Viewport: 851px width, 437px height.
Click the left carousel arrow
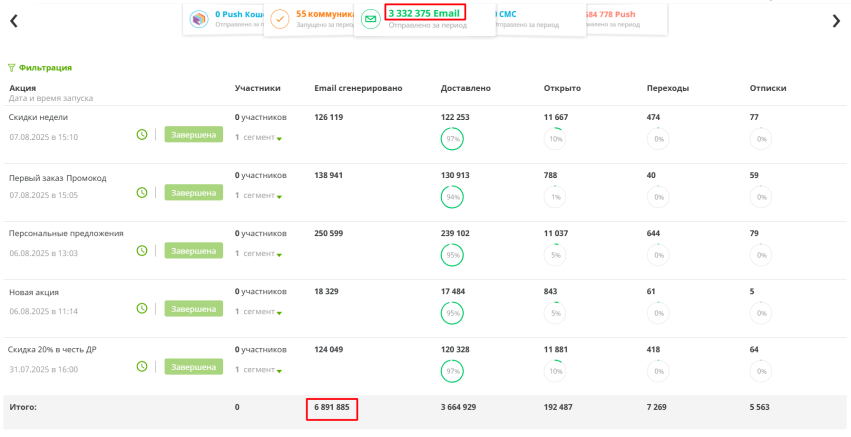point(14,21)
